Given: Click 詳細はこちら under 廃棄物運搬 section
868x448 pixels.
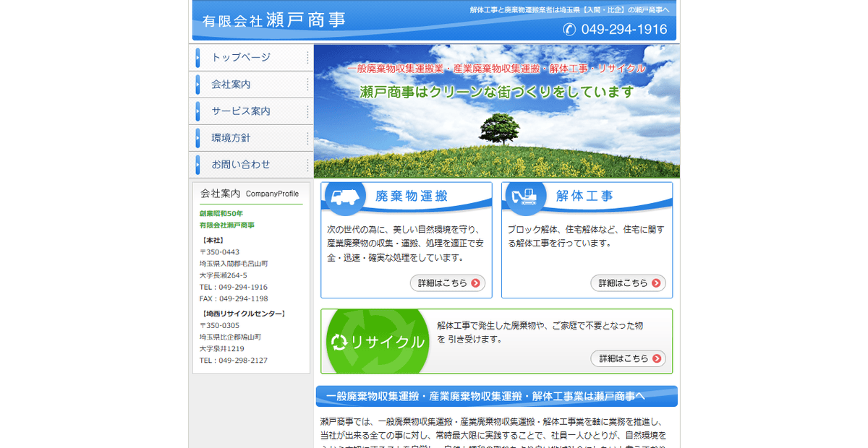Looking at the screenshot, I should (447, 283).
